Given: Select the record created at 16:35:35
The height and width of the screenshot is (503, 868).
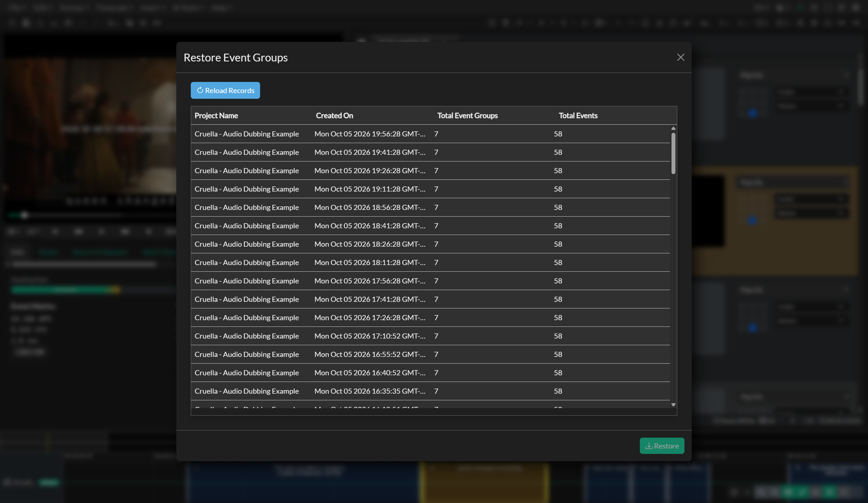Looking at the screenshot, I should point(431,391).
